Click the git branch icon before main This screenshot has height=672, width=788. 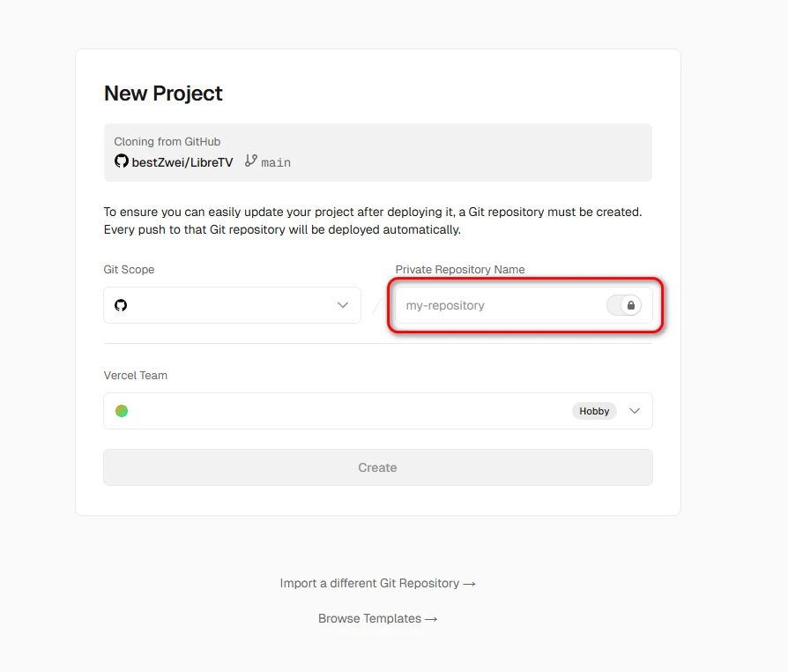click(251, 161)
